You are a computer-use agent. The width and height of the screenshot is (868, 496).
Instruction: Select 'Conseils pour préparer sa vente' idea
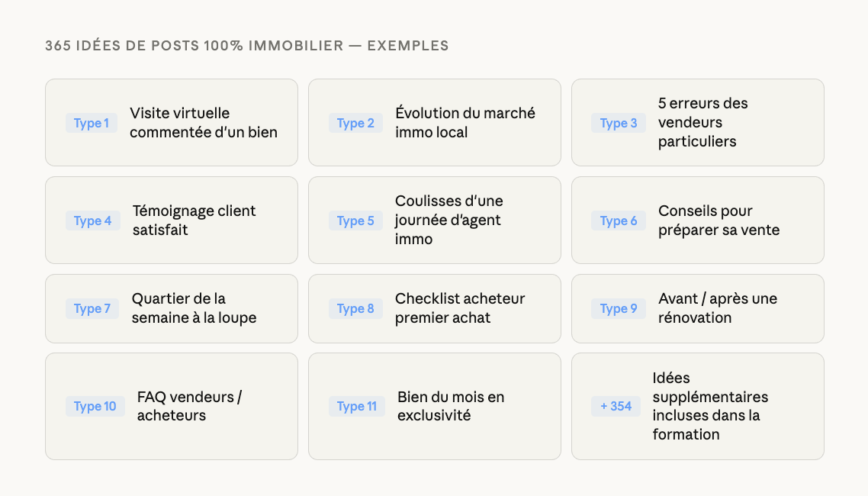(x=719, y=221)
